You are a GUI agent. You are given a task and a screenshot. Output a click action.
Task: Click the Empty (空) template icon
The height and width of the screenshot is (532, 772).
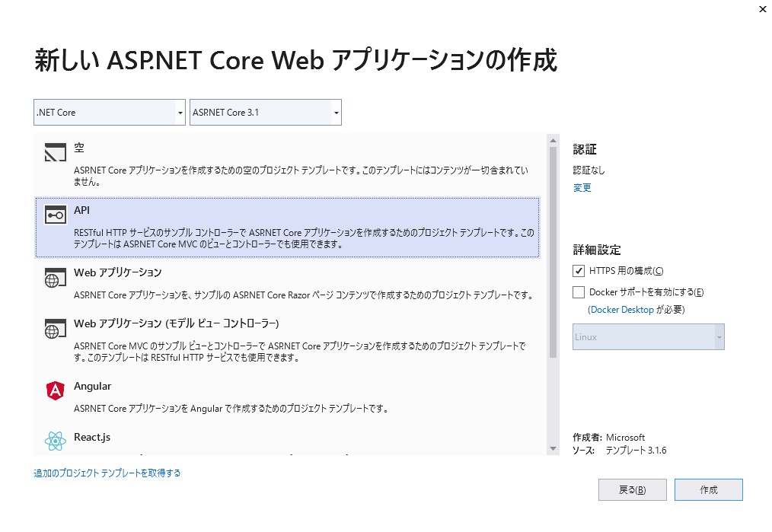pyautogui.click(x=56, y=153)
